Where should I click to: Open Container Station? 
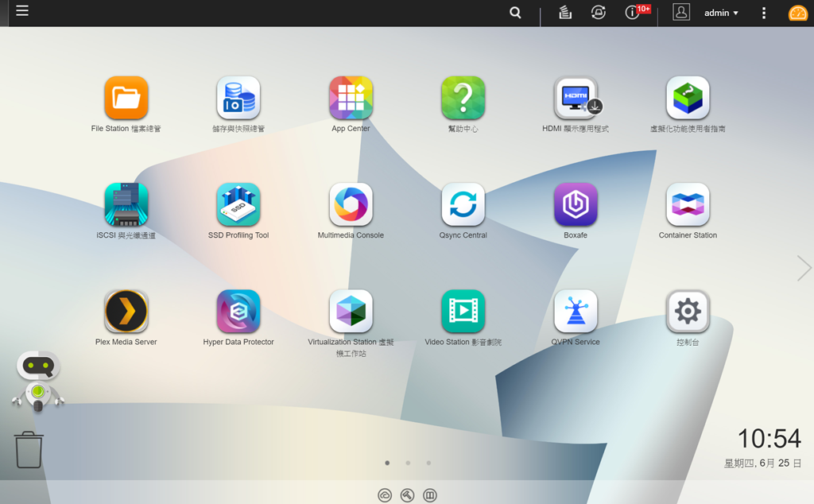pos(688,205)
